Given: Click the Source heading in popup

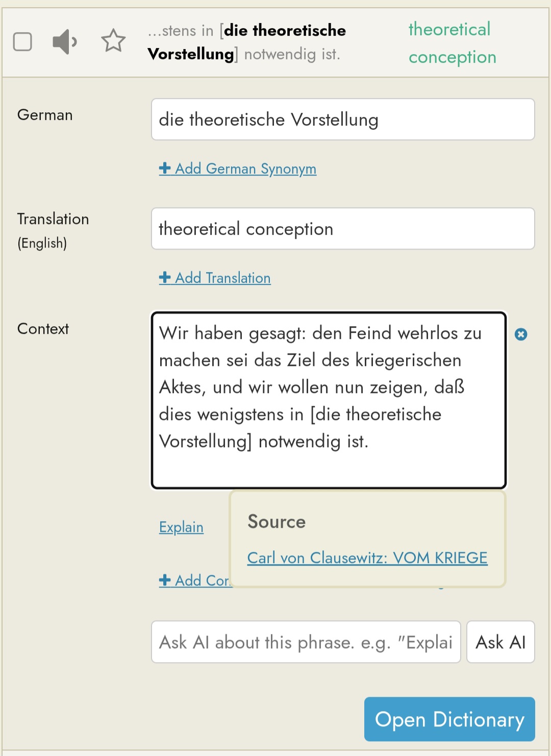Looking at the screenshot, I should coord(277,522).
